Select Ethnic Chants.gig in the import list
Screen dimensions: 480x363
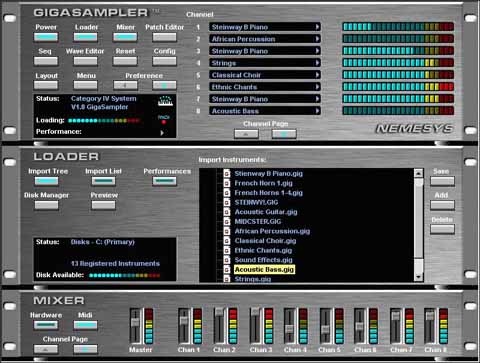coord(263,250)
